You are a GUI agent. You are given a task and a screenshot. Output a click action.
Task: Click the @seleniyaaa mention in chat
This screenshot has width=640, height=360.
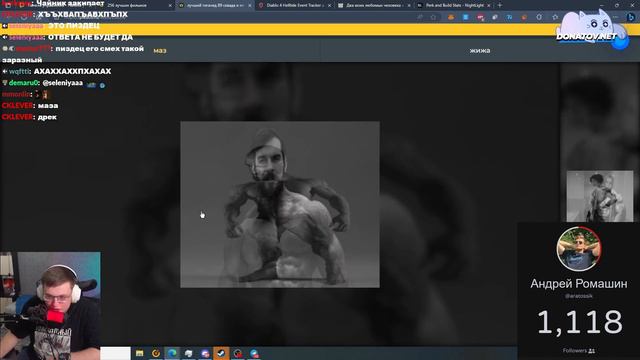tap(62, 83)
